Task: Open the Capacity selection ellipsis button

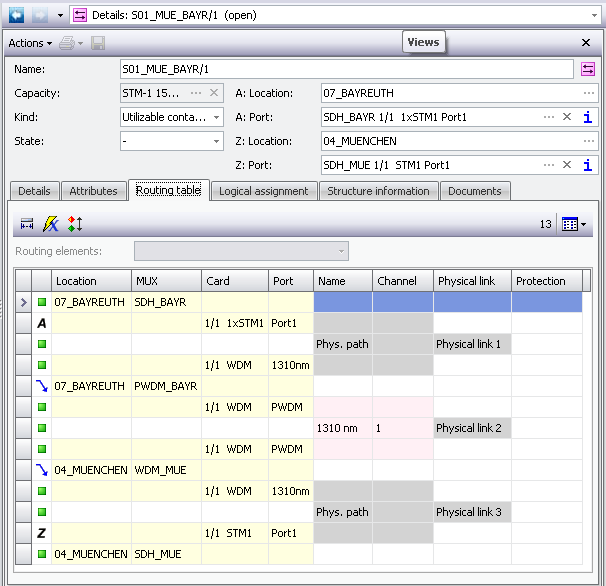Action: [196, 93]
